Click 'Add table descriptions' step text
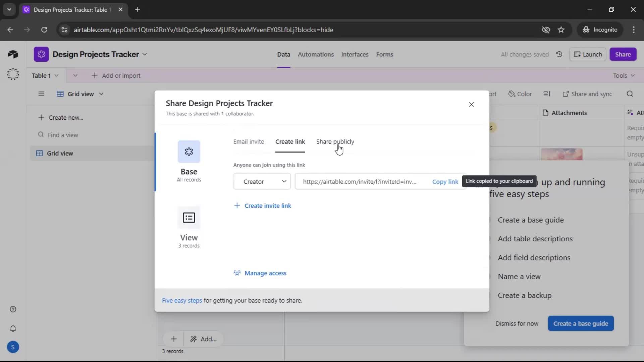This screenshot has height=362, width=644. (535, 239)
